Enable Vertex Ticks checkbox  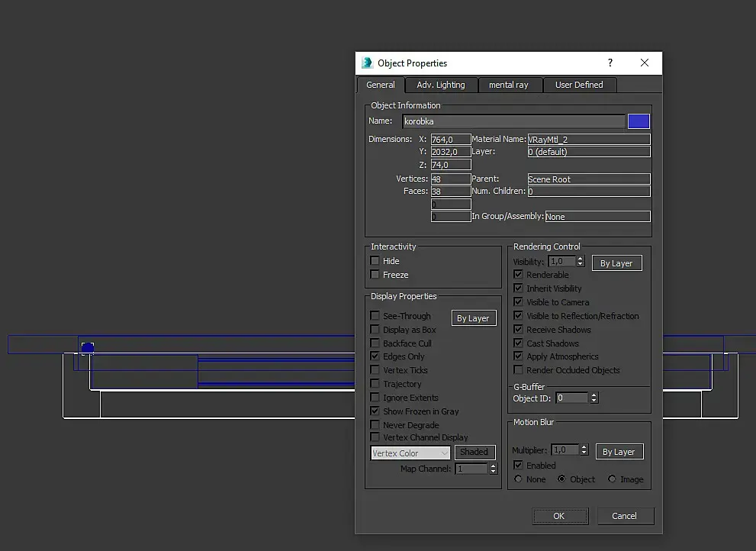tap(375, 370)
